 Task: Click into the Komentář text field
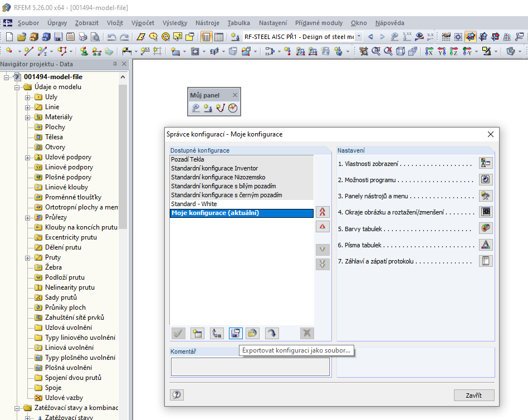pos(250,367)
